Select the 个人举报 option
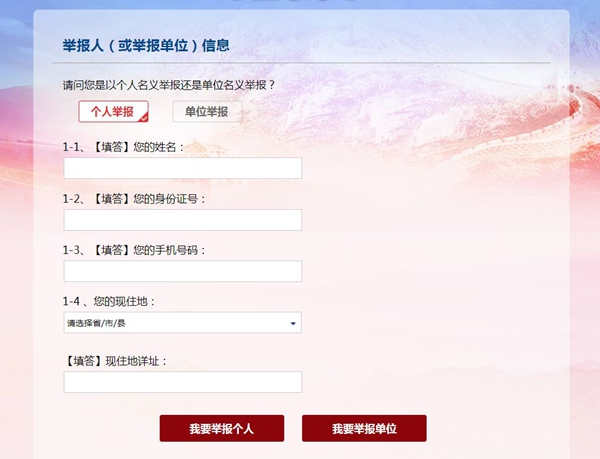 [x=111, y=111]
